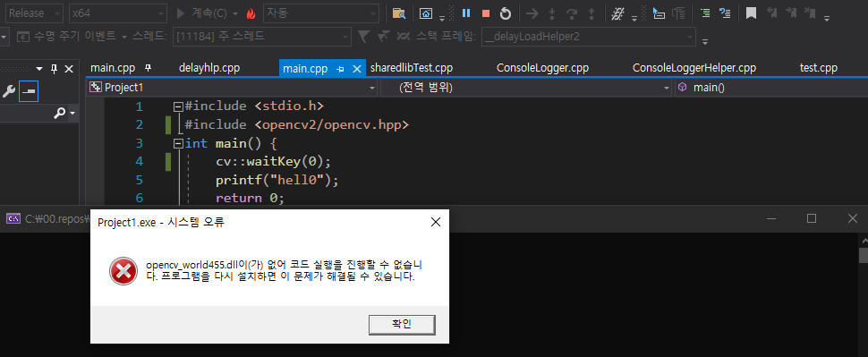
Task: Click the Clear Bookmarks icon
Action: 810,13
